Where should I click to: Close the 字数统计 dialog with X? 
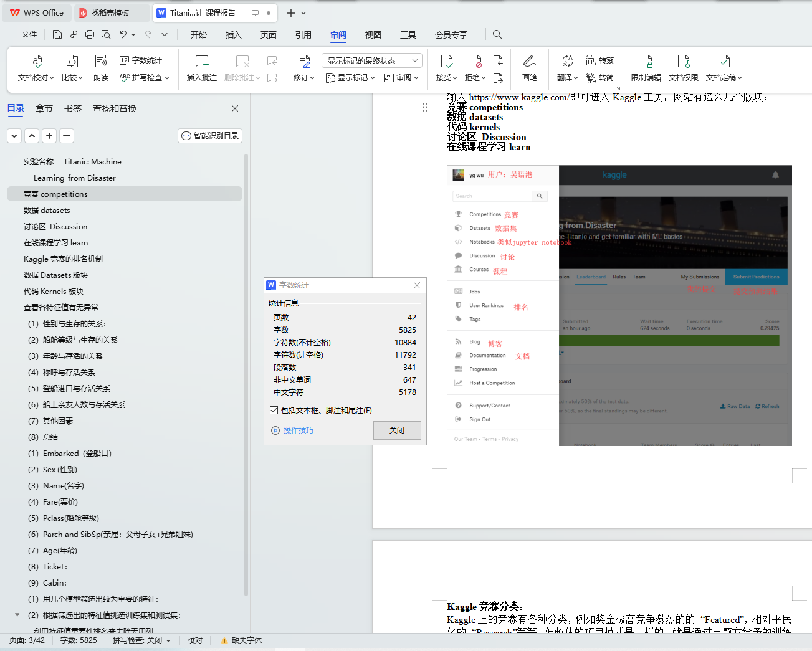coord(417,285)
